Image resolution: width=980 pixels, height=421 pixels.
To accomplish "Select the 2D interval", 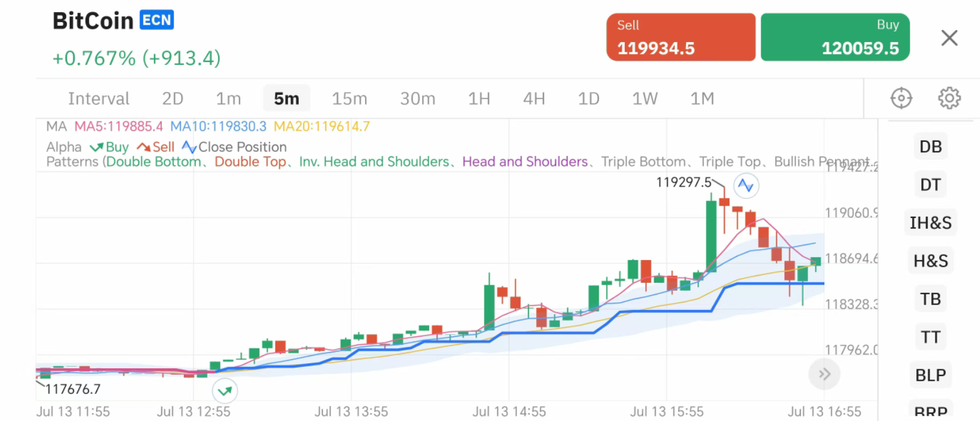I will tap(173, 98).
